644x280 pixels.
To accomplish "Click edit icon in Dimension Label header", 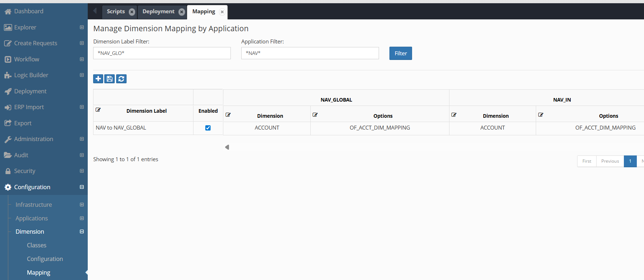I will [x=98, y=110].
